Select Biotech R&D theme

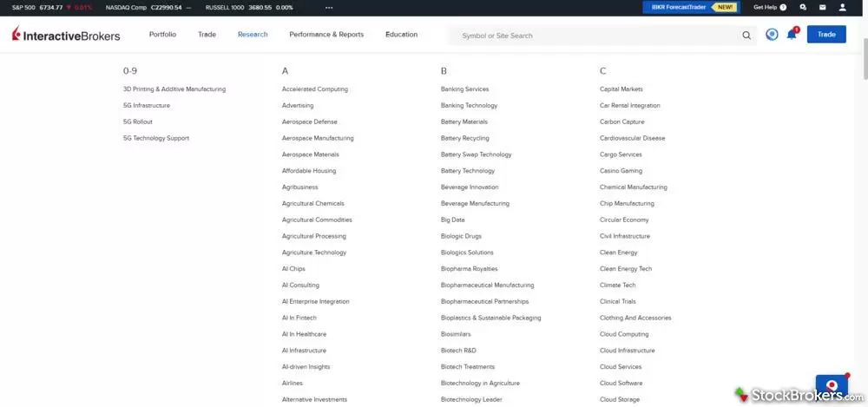click(458, 351)
